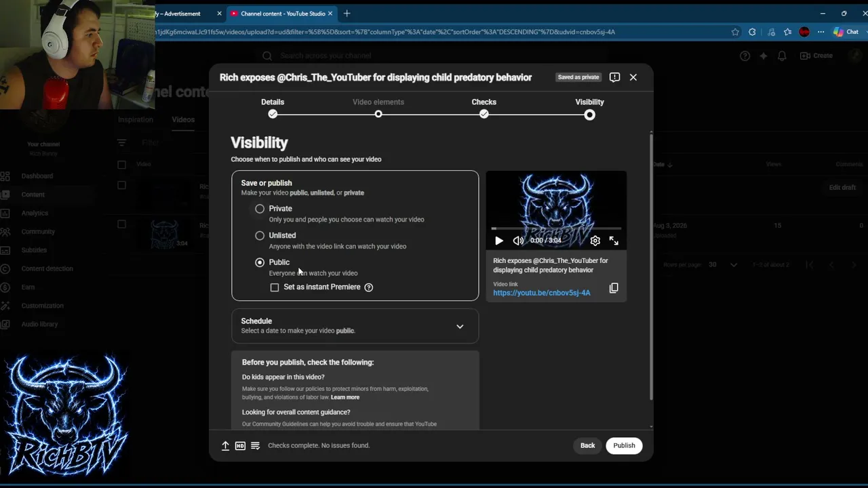Click the browser profile avatar
Screen dimensions: 868x488
[x=804, y=32]
